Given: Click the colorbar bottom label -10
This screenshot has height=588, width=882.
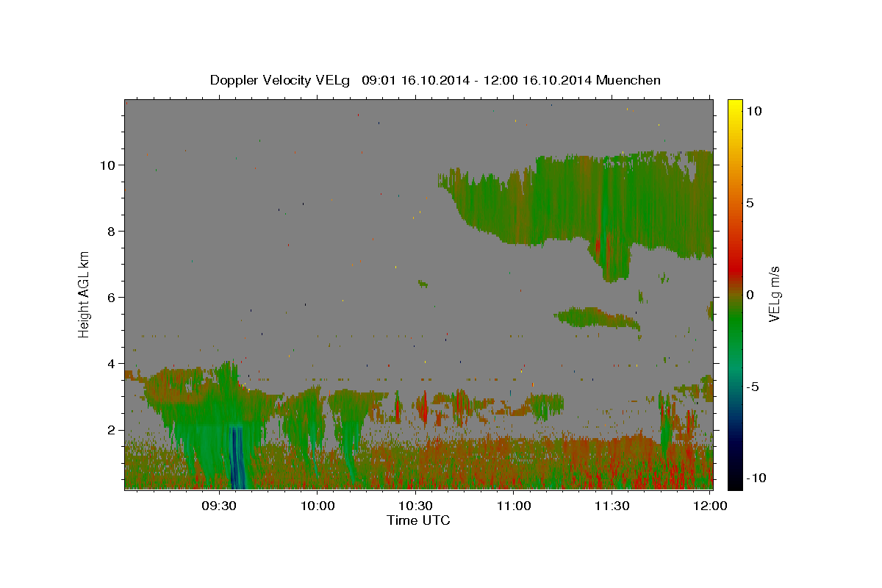Looking at the screenshot, I should pyautogui.click(x=756, y=478).
